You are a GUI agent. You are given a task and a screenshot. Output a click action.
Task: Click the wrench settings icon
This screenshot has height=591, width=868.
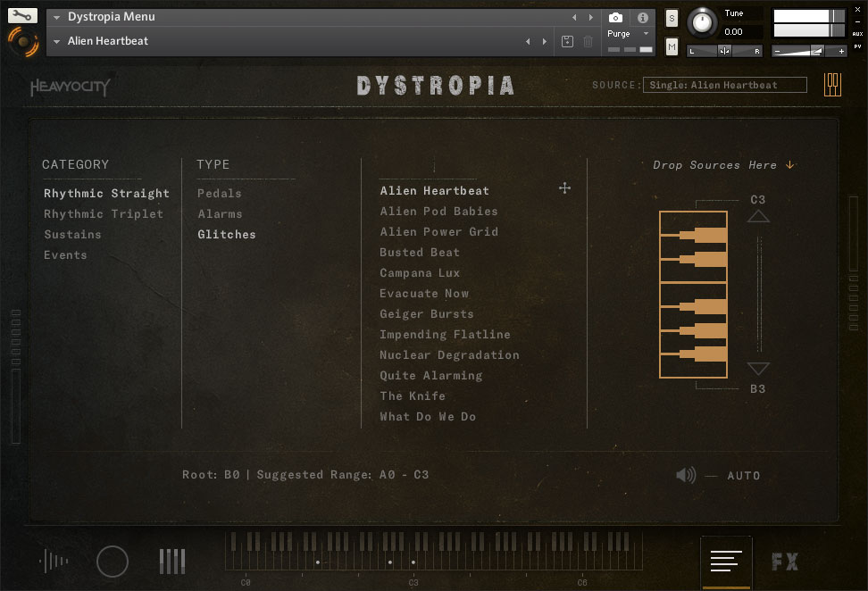point(22,15)
